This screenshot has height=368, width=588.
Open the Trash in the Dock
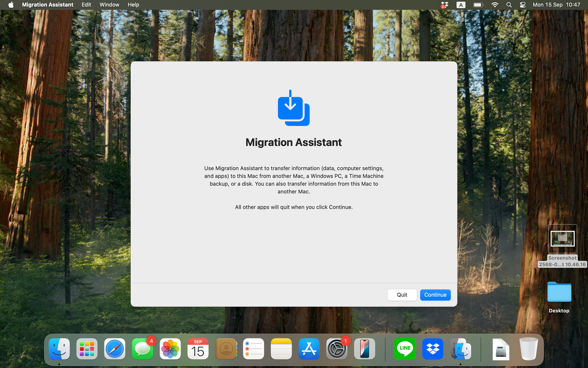[x=528, y=349]
